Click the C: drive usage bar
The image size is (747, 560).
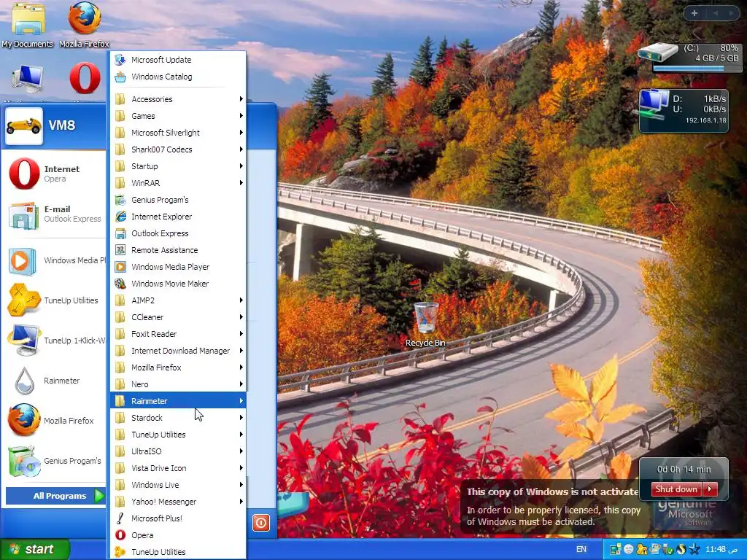click(697, 68)
